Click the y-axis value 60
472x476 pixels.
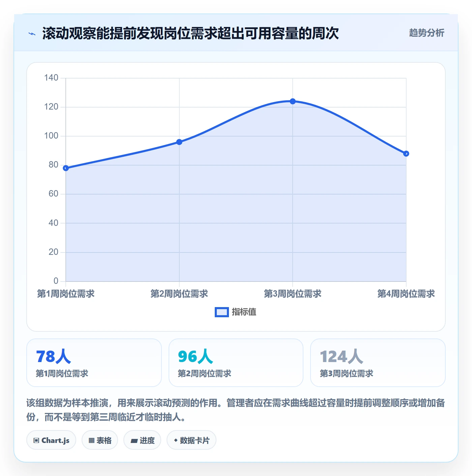[54, 194]
